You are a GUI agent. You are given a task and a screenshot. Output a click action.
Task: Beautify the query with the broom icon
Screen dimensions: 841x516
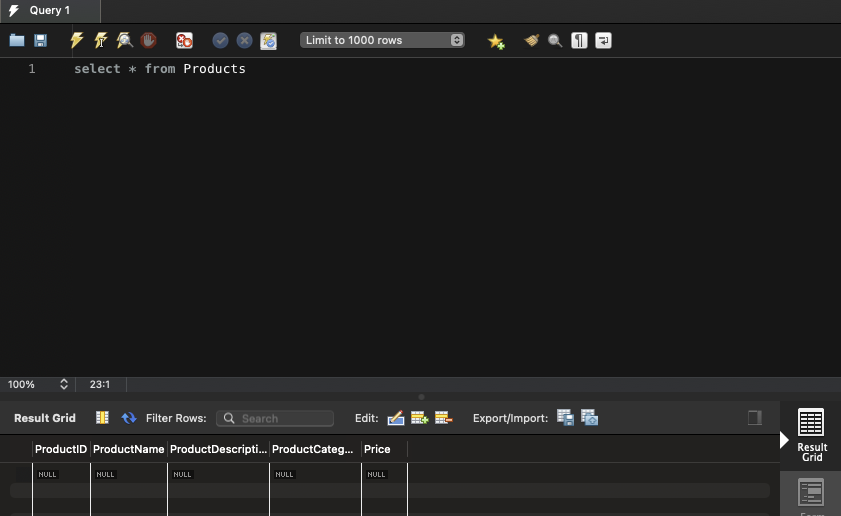click(531, 41)
